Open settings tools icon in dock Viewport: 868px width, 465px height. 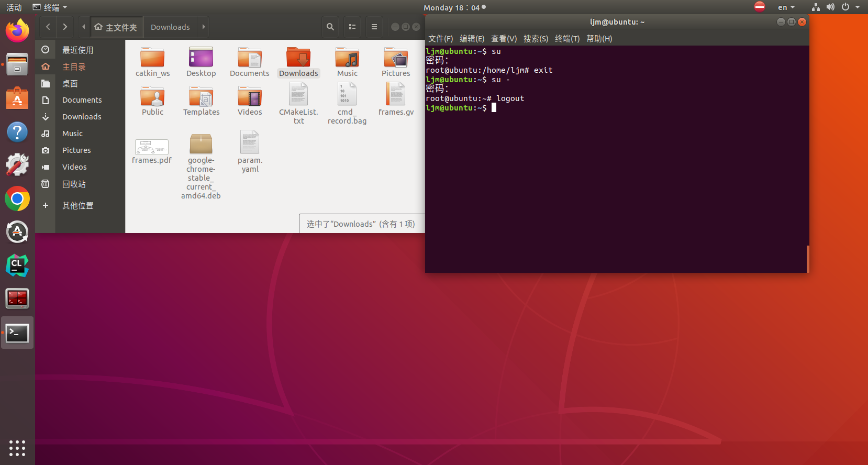coord(17,165)
